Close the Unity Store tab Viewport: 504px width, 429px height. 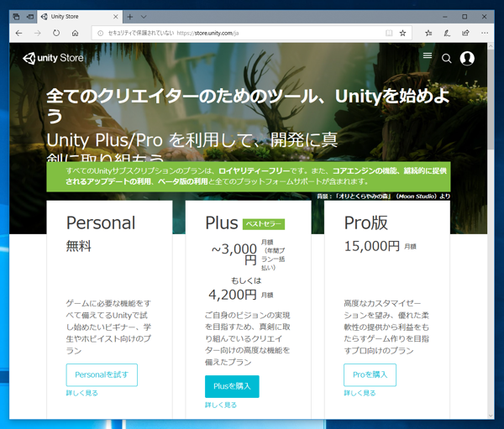point(116,17)
